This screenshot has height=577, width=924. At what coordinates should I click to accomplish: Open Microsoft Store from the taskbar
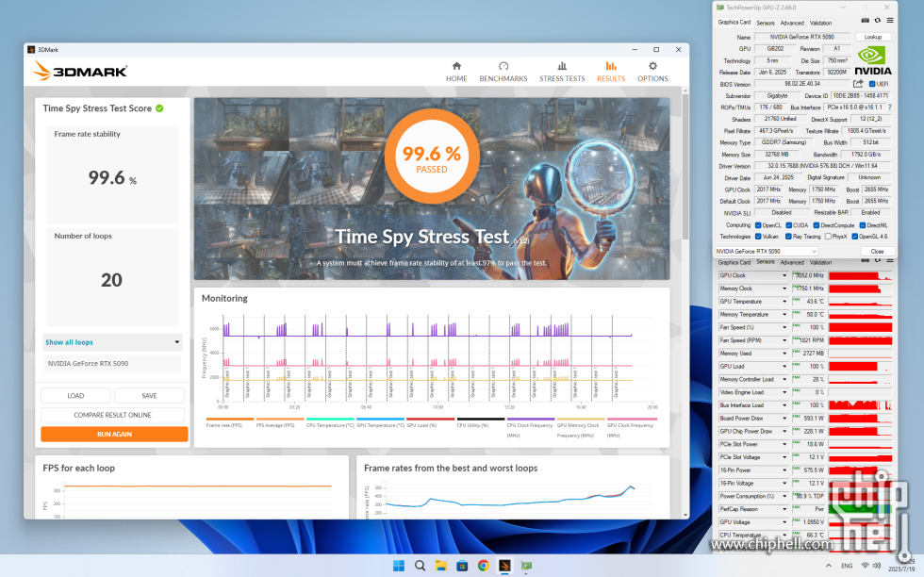point(462,566)
